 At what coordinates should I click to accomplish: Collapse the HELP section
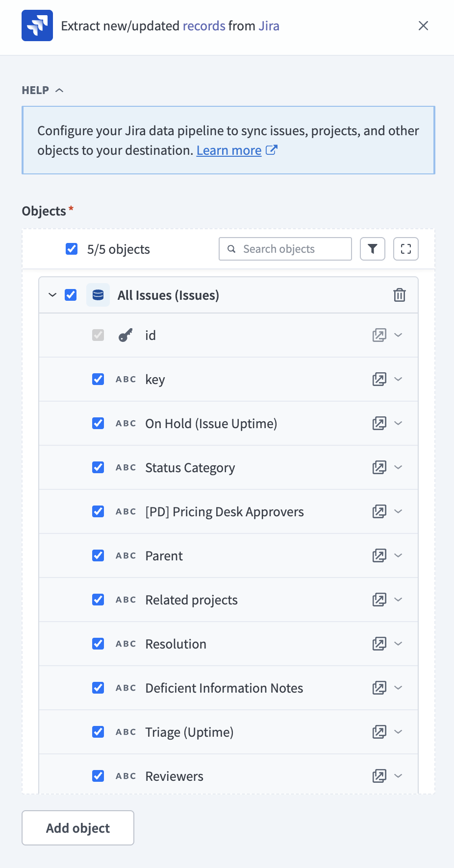coord(43,90)
